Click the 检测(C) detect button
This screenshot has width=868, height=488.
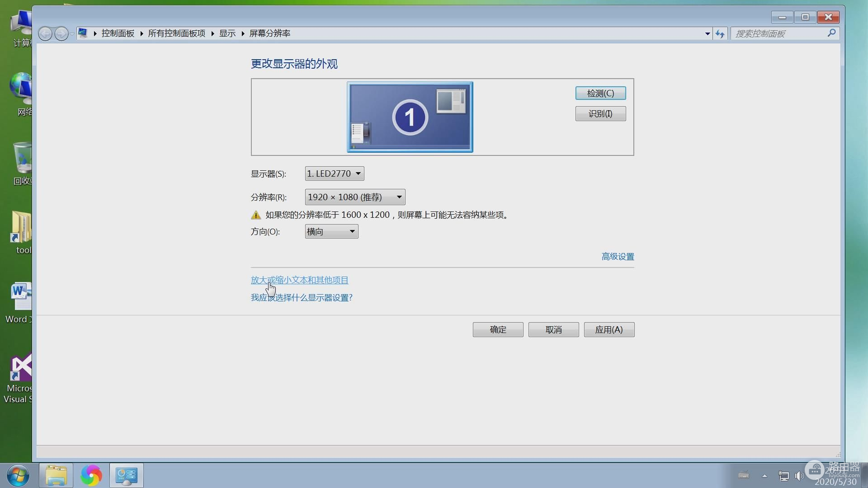click(x=600, y=93)
